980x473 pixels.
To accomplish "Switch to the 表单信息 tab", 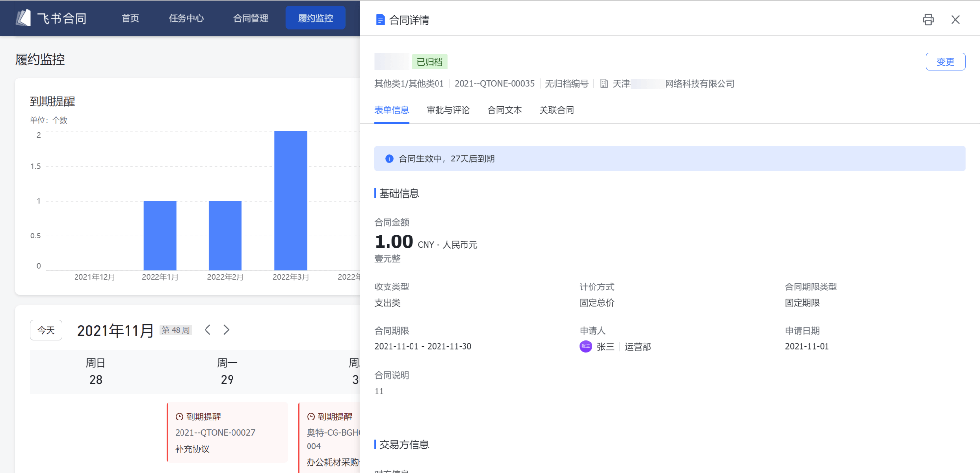I will (391, 110).
